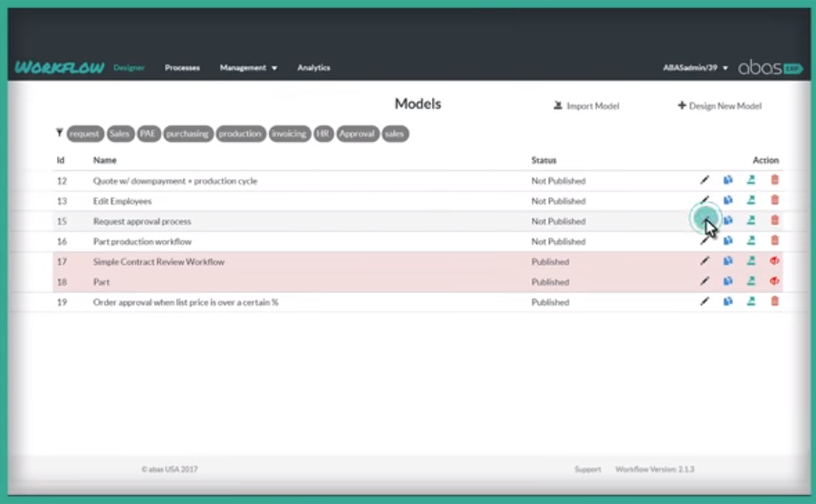Toggle the 'invoicing' filter tag
This screenshot has height=504, width=816.
tap(290, 134)
